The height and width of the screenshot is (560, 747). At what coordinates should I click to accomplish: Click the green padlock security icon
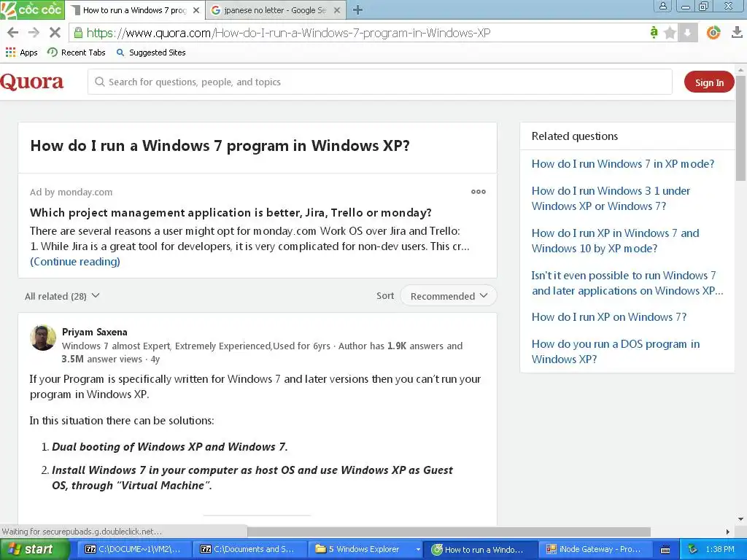[78, 33]
